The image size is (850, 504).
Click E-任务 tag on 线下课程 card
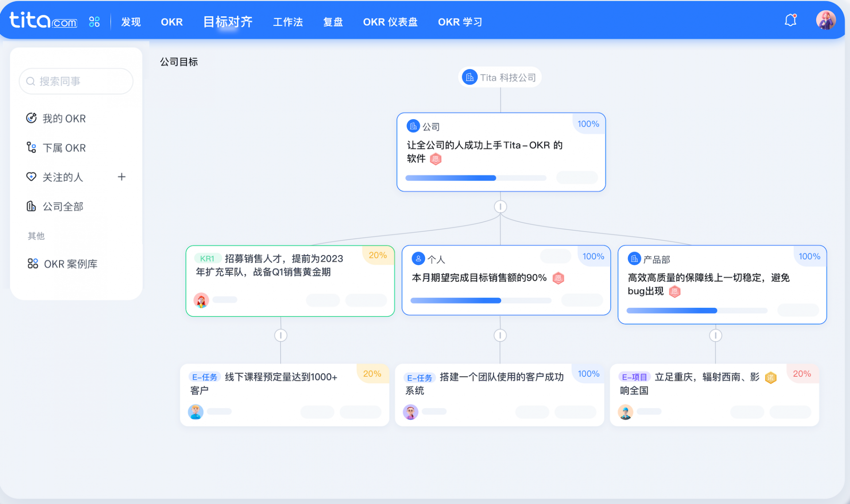pos(205,377)
